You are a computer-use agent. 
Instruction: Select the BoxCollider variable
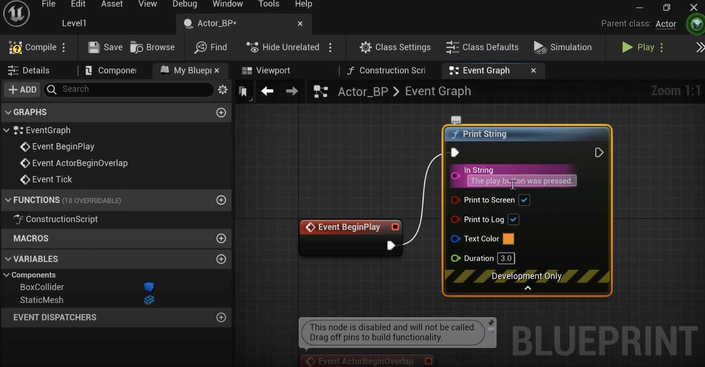pyautogui.click(x=42, y=287)
